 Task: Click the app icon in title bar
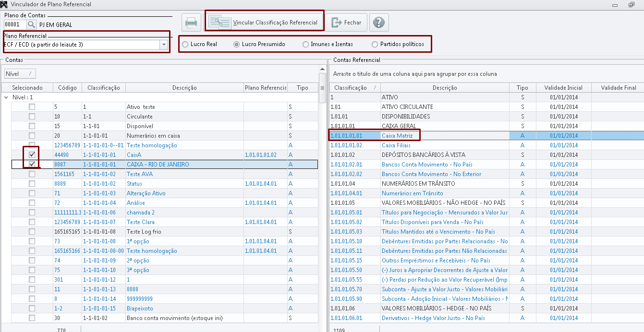tap(4, 4)
